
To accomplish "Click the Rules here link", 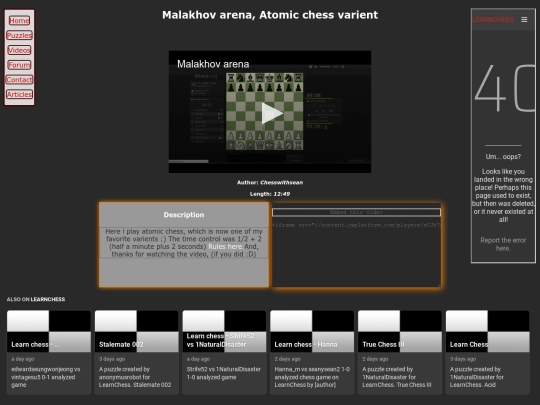I will [x=226, y=247].
